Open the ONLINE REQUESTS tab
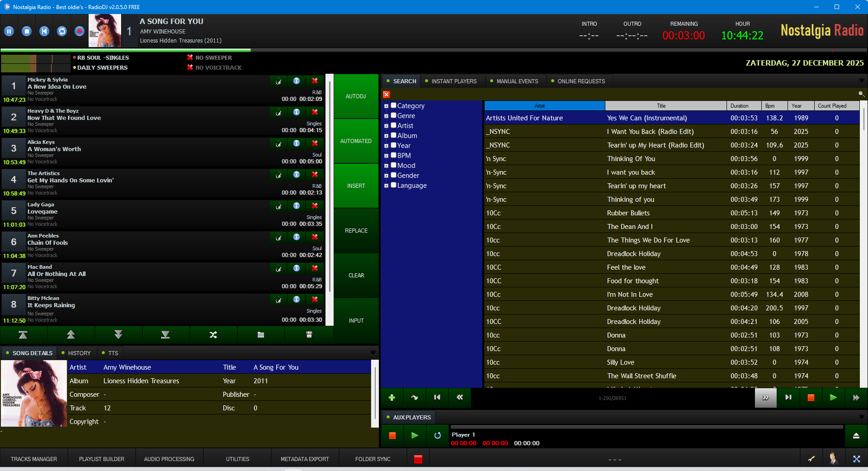This screenshot has height=471, width=868. [582, 81]
